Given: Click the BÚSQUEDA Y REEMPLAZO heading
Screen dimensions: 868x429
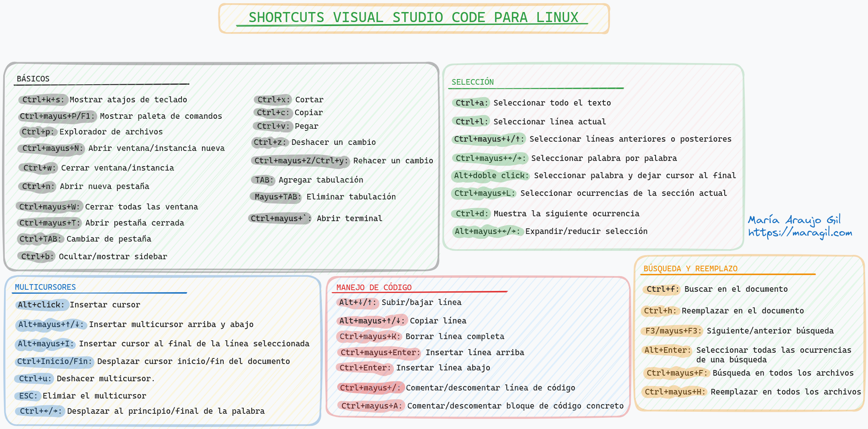Looking at the screenshot, I should click(x=690, y=268).
